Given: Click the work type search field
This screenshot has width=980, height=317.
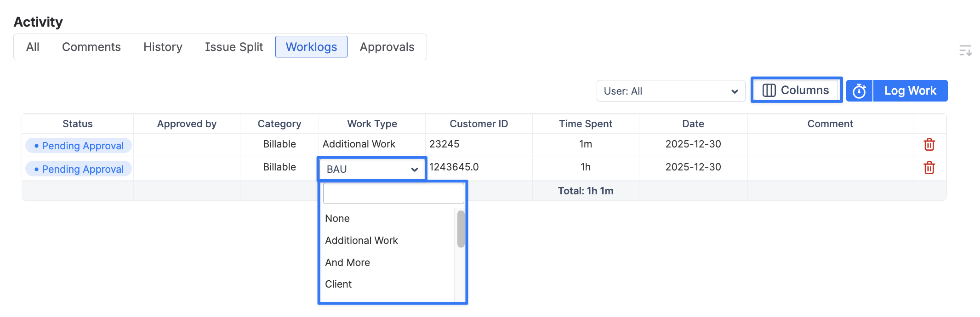Looking at the screenshot, I should tap(393, 193).
